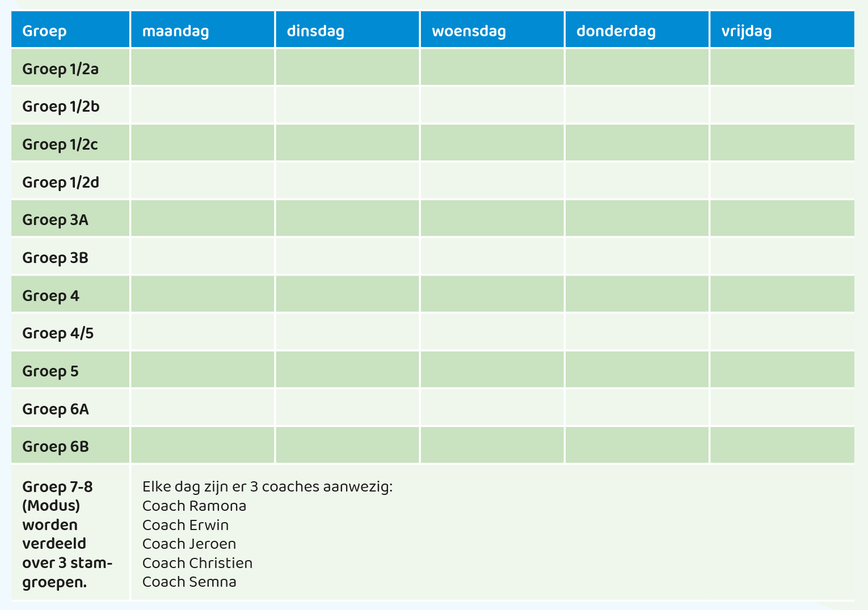This screenshot has height=610, width=868.
Task: Click the woensdag column header
Action: 469,31
